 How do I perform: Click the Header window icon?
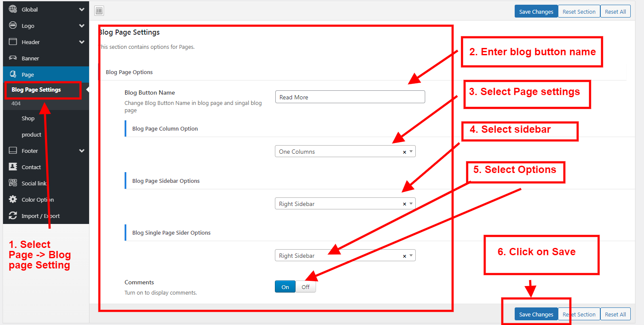tap(13, 42)
